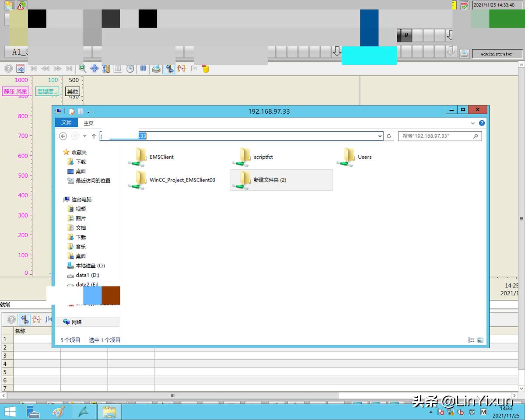Expand the address bar history dropdown

coord(379,136)
